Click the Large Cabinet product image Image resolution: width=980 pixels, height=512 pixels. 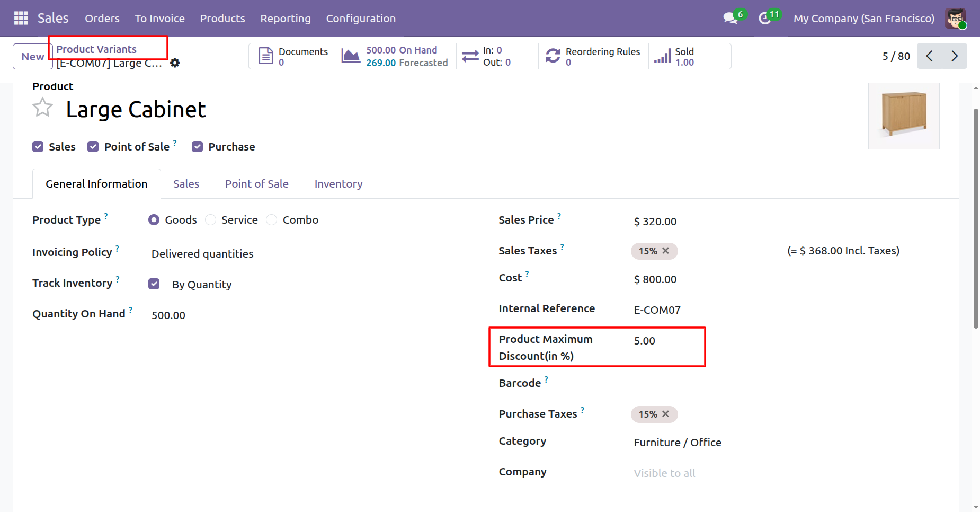click(x=904, y=114)
